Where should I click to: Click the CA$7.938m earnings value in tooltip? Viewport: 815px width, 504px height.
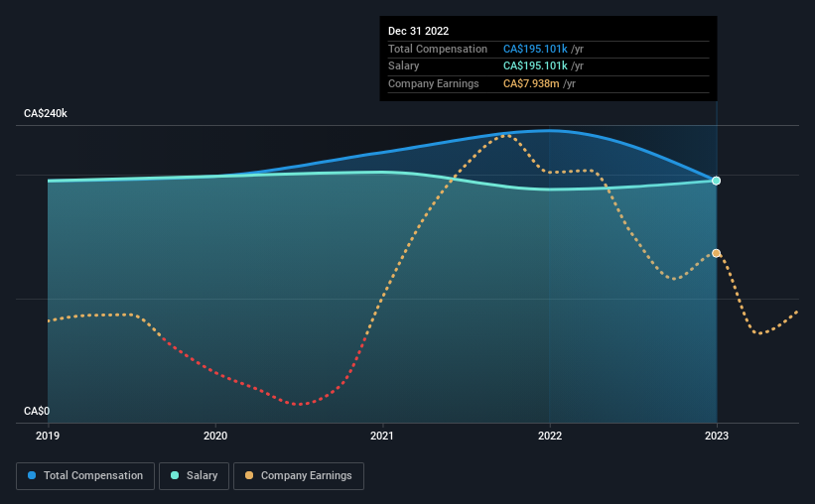pos(531,83)
